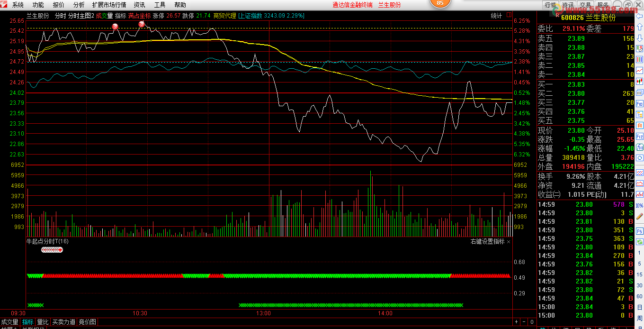
Task: Select the 60 minute period button
Action: (x=639, y=296)
